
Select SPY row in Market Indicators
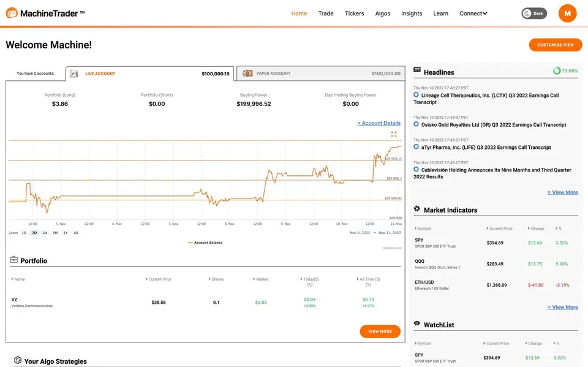pos(496,243)
